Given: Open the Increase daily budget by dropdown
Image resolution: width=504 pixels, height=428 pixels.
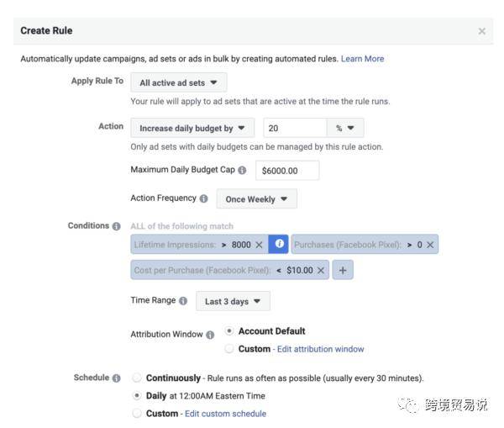Looking at the screenshot, I should 192,128.
